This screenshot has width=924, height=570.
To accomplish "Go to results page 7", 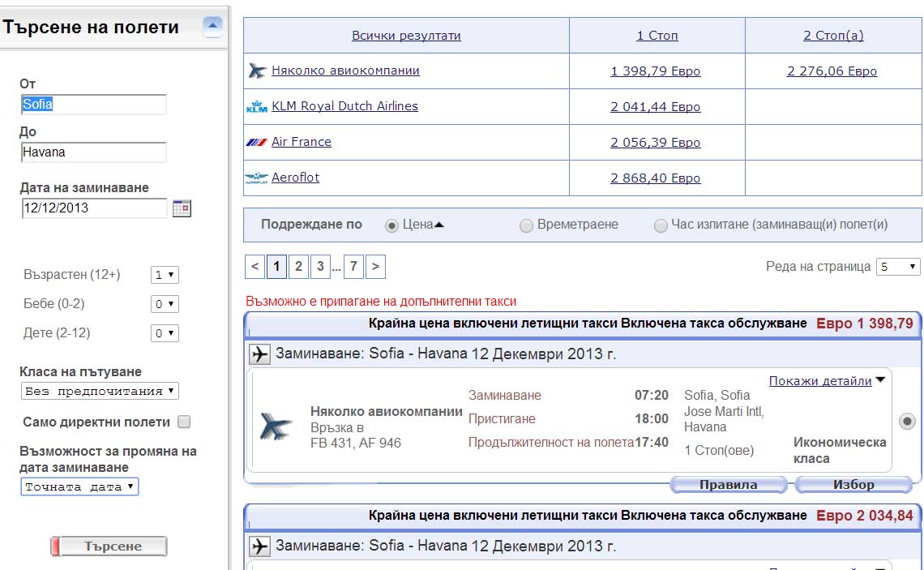I will tap(353, 267).
